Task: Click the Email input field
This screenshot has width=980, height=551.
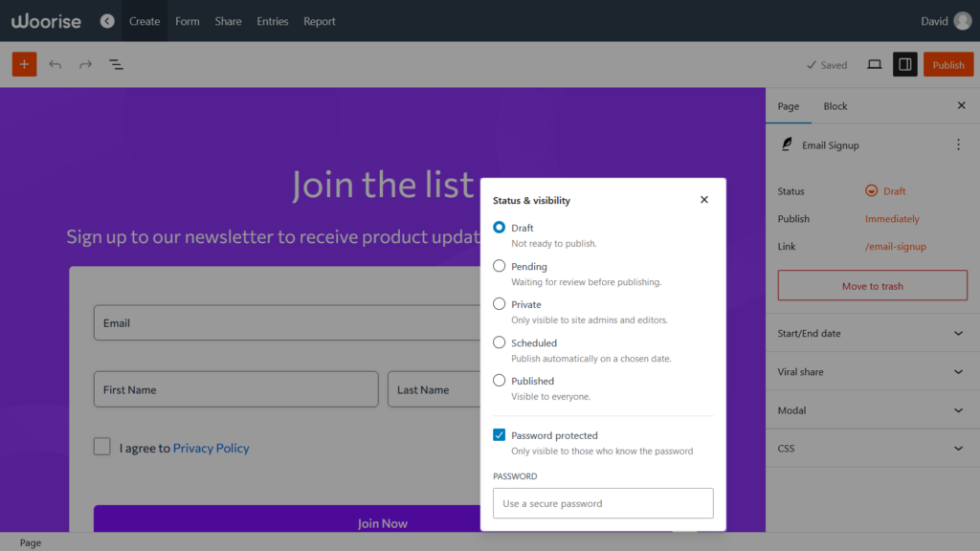Action: [287, 323]
